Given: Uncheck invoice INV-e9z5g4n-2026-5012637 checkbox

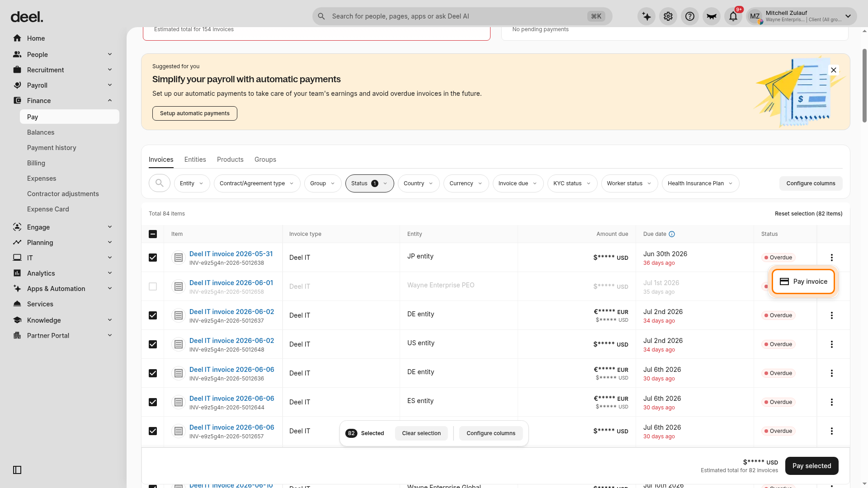Looking at the screenshot, I should coord(153,315).
